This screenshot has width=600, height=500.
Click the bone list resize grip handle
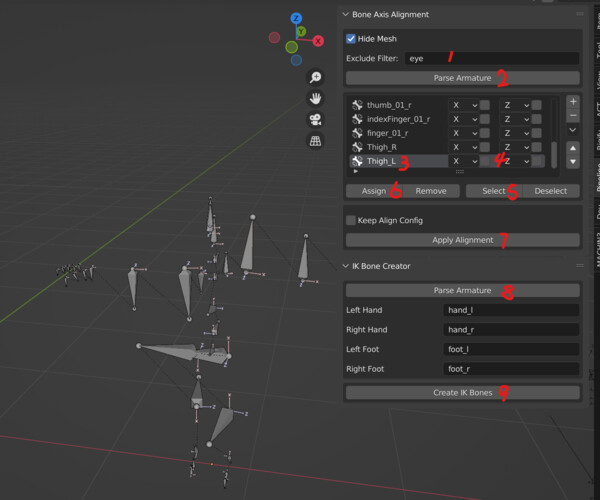460,172
